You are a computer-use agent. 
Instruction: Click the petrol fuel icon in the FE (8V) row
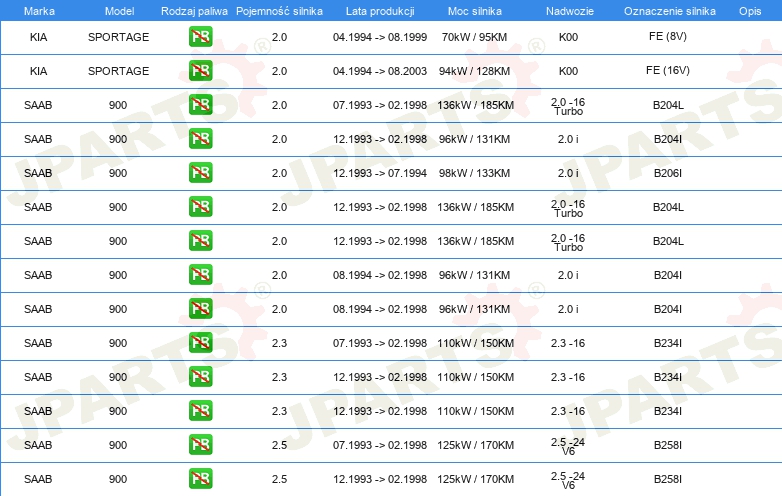200,36
